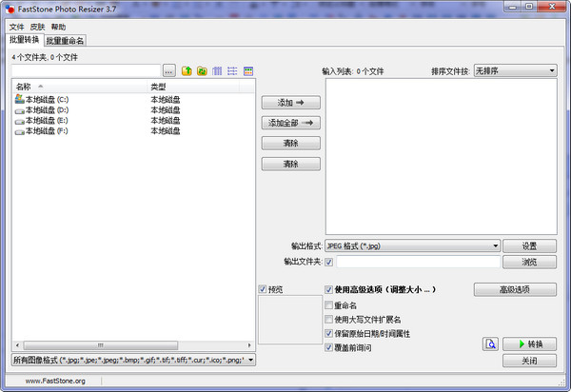The image size is (571, 392).
Task: Expand the 输出格式 JPEG format dropdown
Action: coord(412,245)
